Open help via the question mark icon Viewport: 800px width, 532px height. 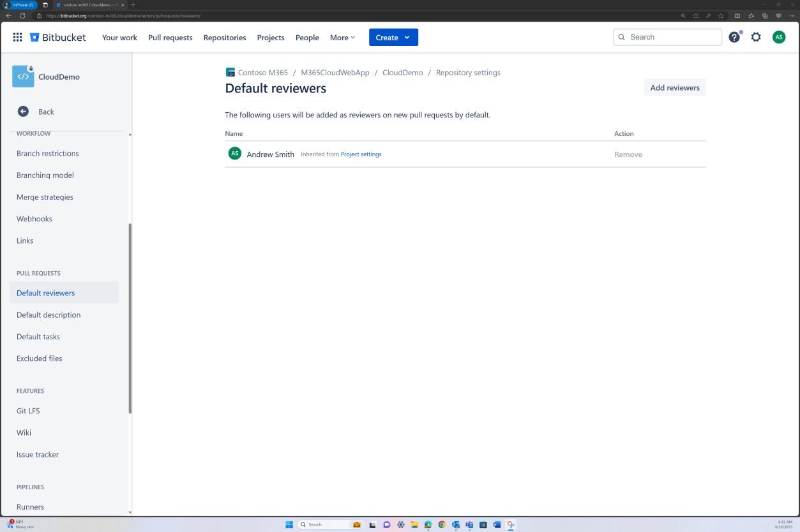pyautogui.click(x=734, y=37)
